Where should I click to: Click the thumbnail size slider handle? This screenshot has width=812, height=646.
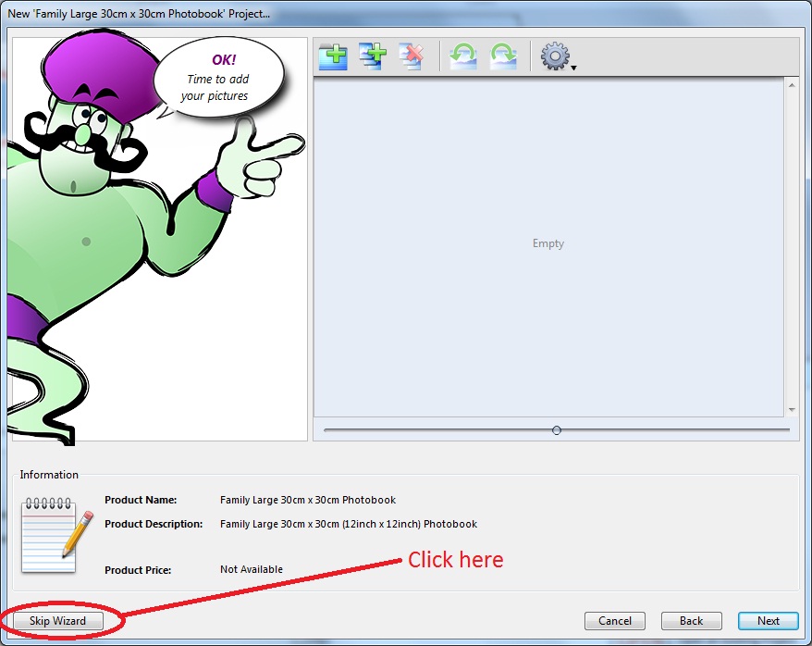click(x=557, y=430)
